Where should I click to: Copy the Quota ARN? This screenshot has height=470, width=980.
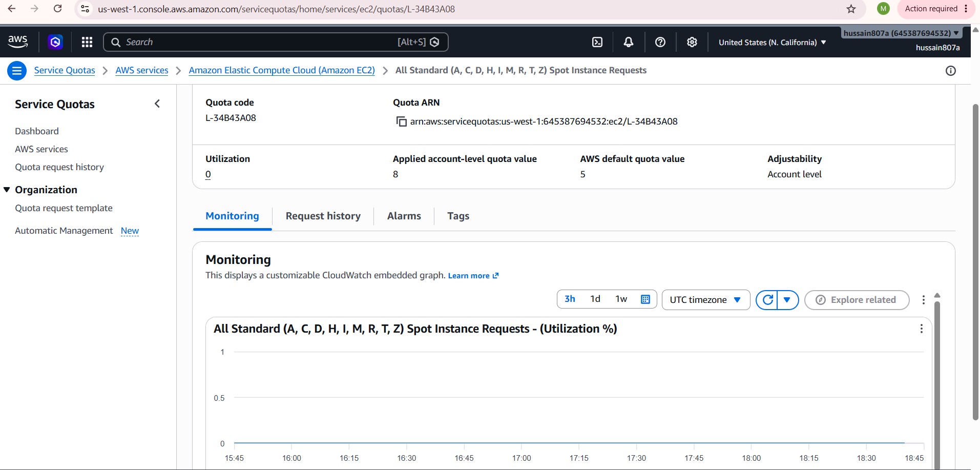tap(401, 121)
